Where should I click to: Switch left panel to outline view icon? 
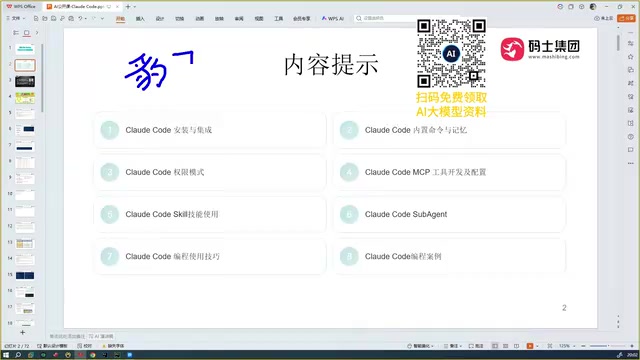(x=16, y=33)
